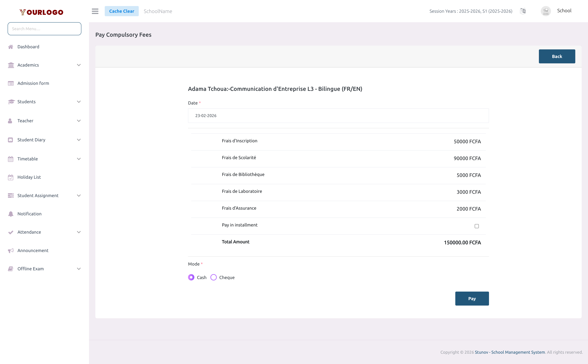Open the Student Diary menu item
Image resolution: width=588 pixels, height=364 pixels.
tap(31, 140)
